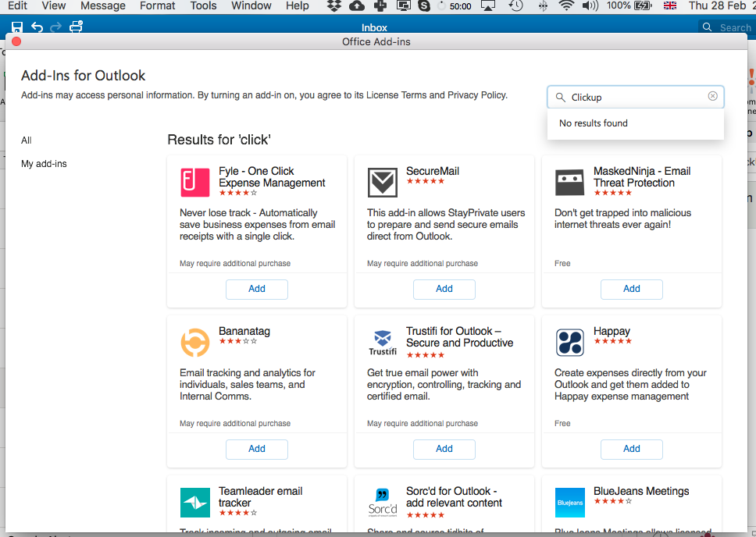Add the MaskedNinja add-in

click(x=632, y=289)
